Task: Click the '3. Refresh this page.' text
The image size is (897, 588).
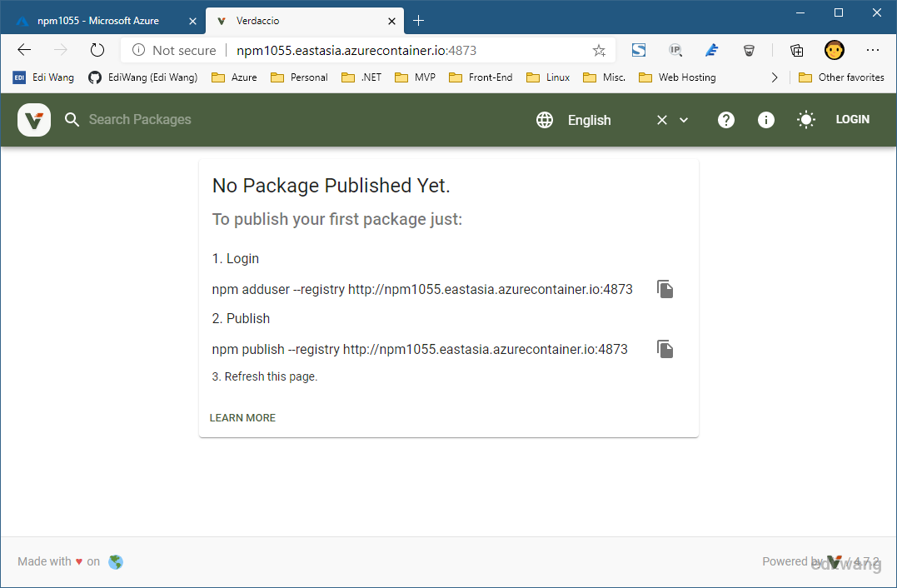Action: coord(265,376)
